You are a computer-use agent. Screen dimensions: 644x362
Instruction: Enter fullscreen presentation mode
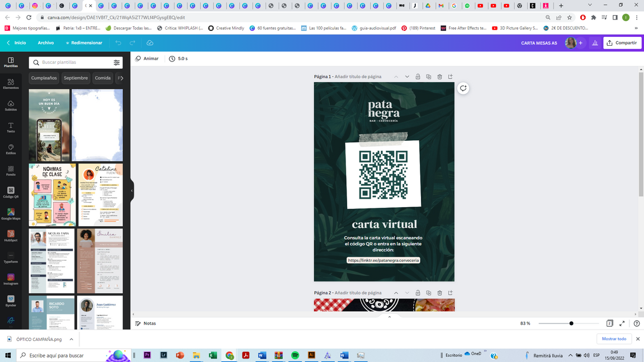coord(622,323)
